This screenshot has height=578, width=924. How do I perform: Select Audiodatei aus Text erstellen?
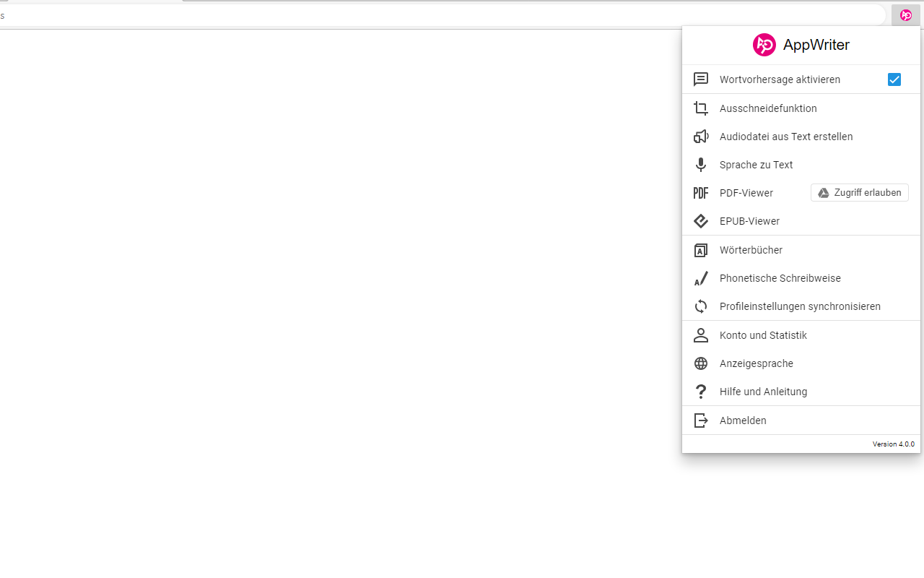click(x=801, y=137)
